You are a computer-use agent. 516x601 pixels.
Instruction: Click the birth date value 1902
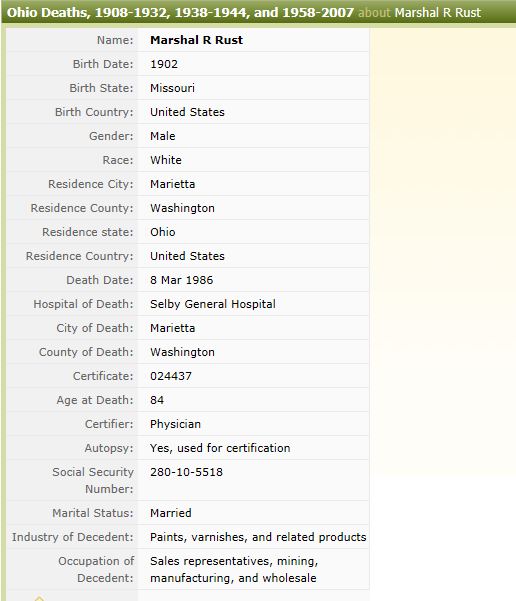164,64
